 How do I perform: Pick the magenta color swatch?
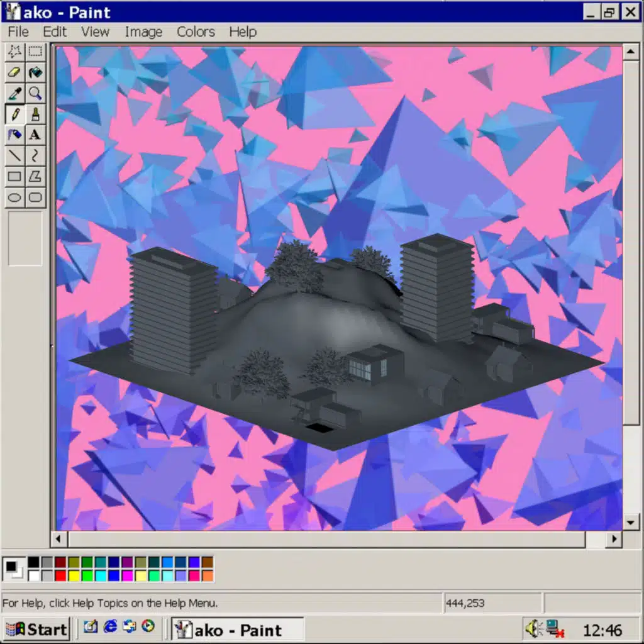(127, 576)
